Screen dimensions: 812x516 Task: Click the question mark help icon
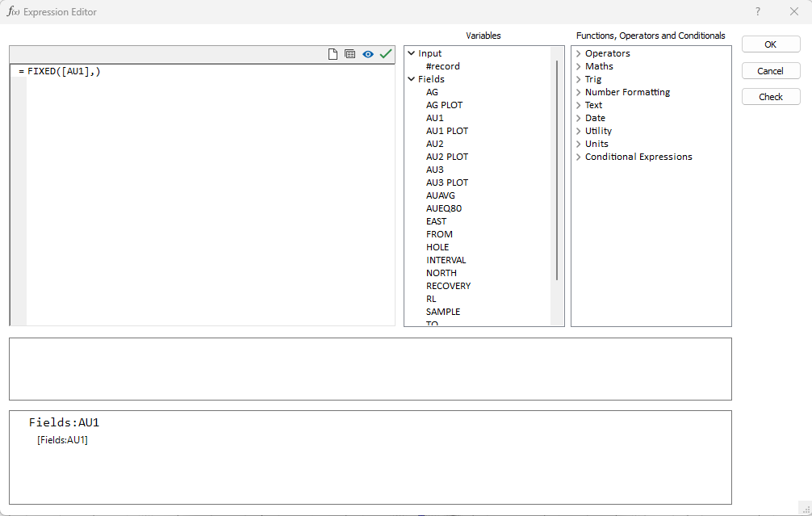[757, 11]
